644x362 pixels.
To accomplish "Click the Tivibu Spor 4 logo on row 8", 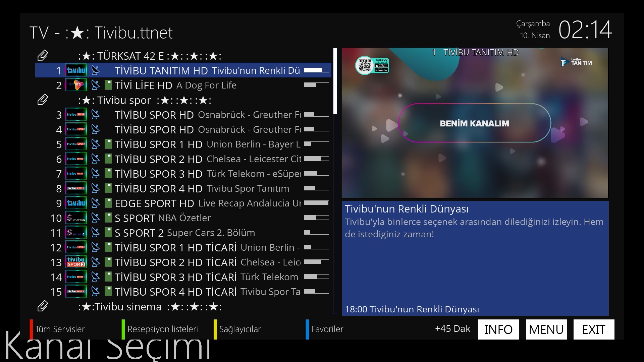I will 76,188.
